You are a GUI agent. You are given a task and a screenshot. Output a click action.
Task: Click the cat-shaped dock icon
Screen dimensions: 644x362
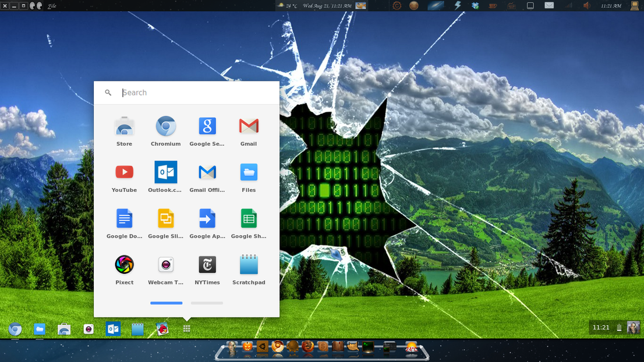(353, 347)
